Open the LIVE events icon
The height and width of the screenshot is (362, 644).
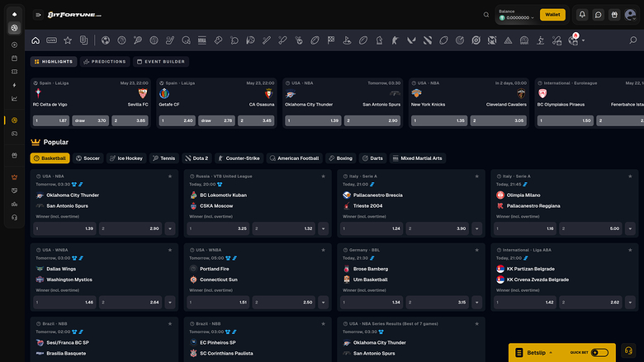(x=52, y=40)
